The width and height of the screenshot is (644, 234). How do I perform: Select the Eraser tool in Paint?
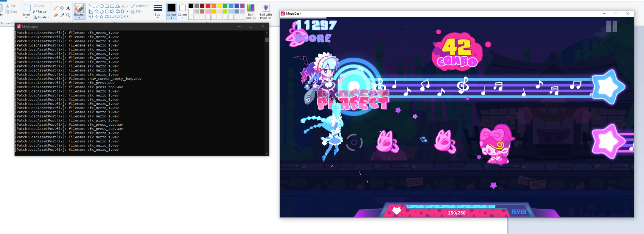coord(56,15)
